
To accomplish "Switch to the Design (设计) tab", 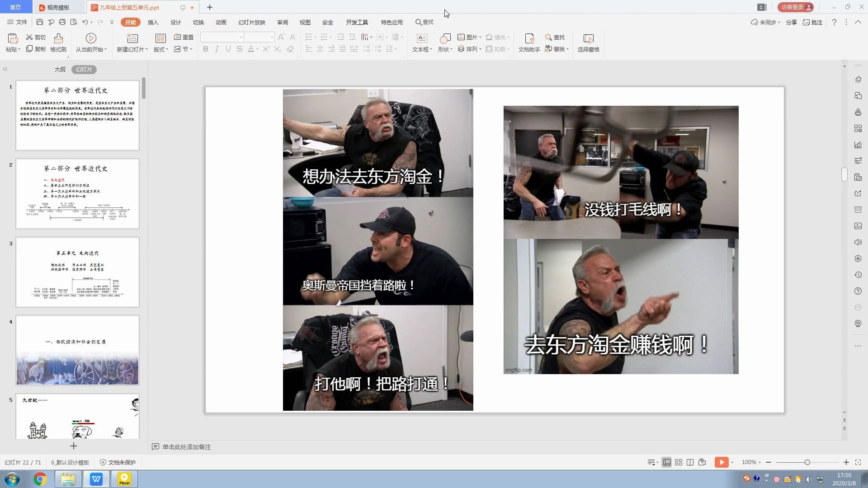I will (176, 22).
